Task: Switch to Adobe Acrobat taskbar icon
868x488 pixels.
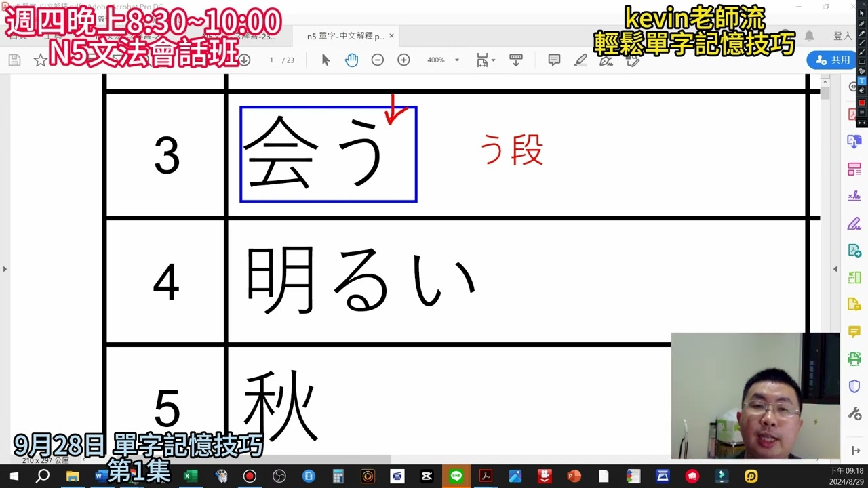Action: click(x=486, y=476)
